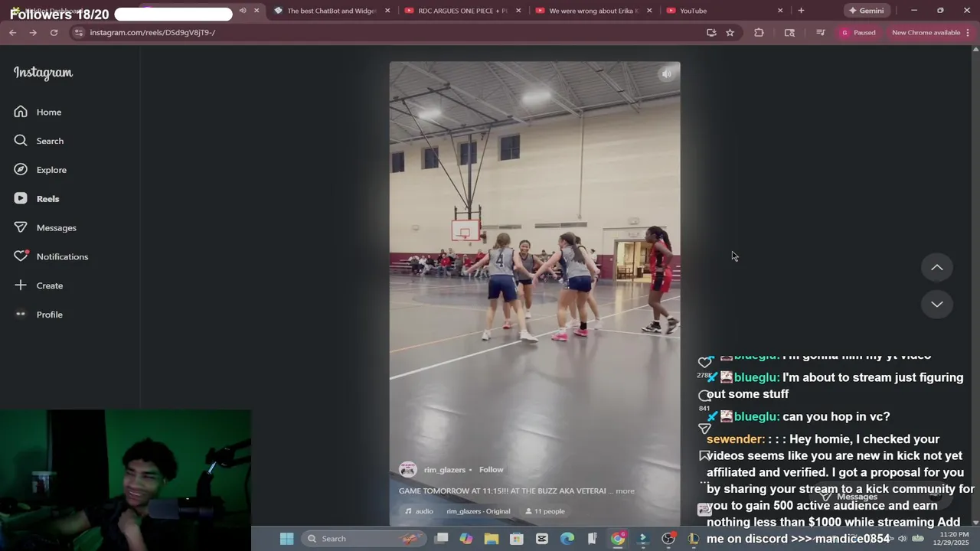
Task: Open a new Chrome tab
Action: tap(801, 11)
